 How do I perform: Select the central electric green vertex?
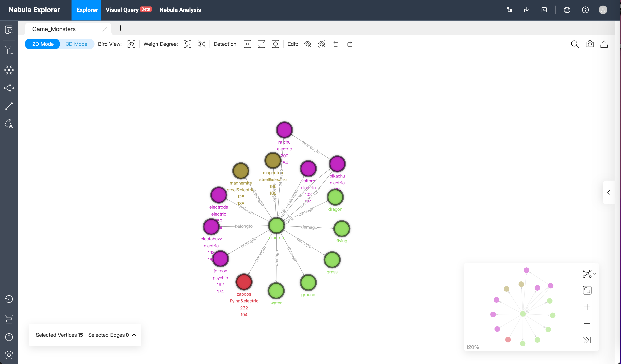(277, 225)
